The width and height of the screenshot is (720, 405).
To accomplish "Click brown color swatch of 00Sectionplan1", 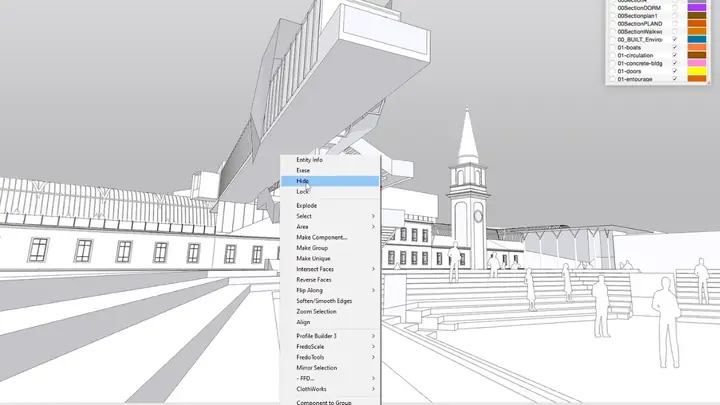I will tap(697, 16).
